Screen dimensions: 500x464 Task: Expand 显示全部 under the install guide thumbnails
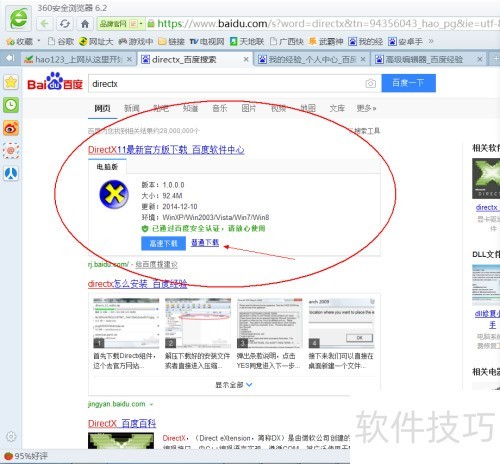pyautogui.click(x=234, y=385)
